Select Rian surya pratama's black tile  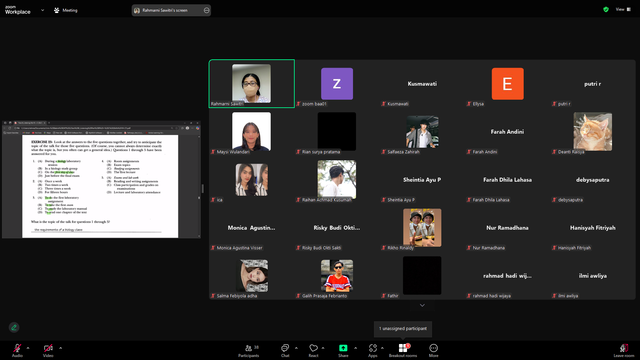click(337, 132)
